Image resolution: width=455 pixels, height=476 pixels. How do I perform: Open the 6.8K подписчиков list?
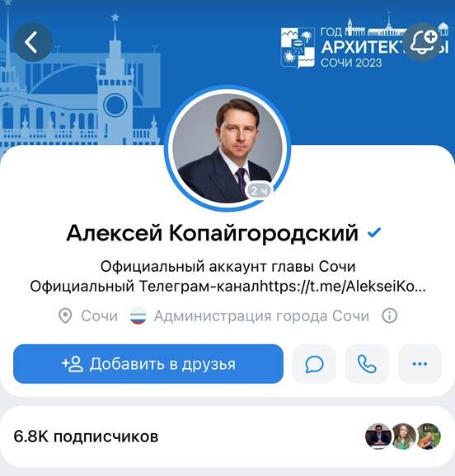(x=86, y=436)
